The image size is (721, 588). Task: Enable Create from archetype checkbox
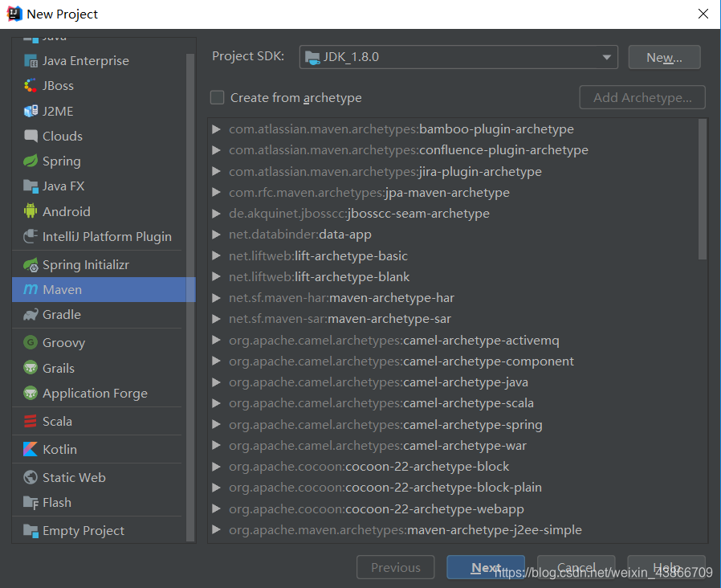pyautogui.click(x=217, y=97)
